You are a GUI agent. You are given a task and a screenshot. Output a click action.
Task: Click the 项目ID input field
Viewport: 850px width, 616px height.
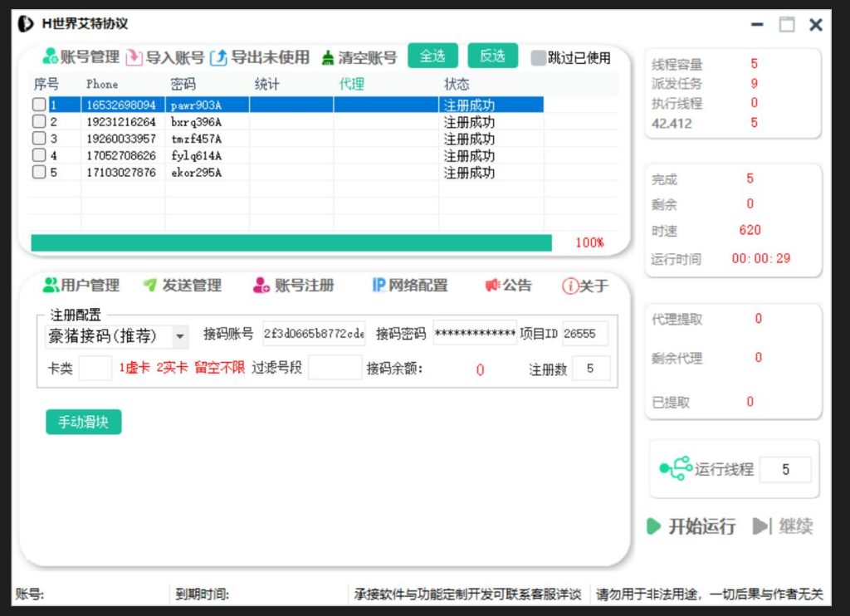coord(584,334)
